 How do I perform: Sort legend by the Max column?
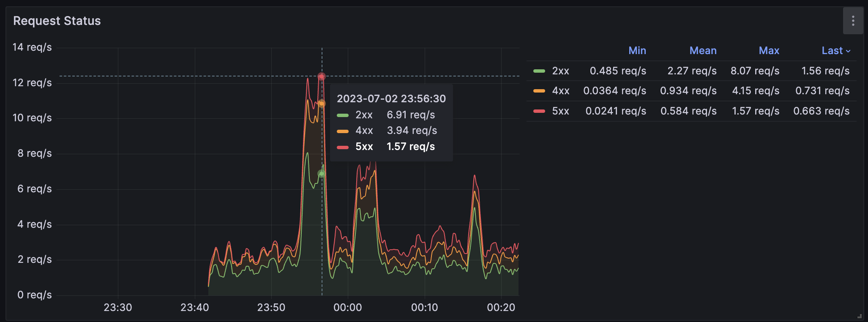pos(769,51)
